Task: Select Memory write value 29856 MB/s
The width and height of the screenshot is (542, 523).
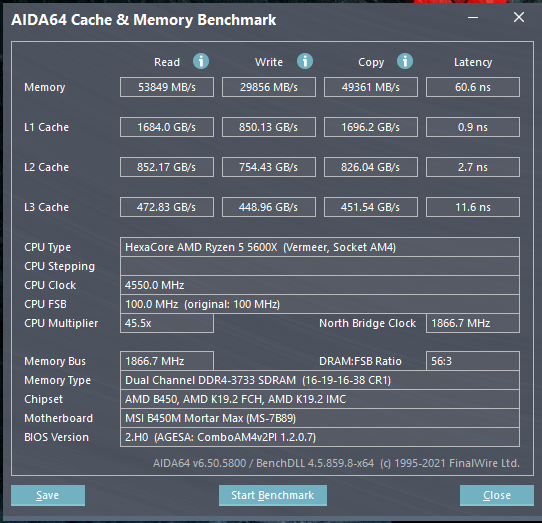Action: coord(269,87)
